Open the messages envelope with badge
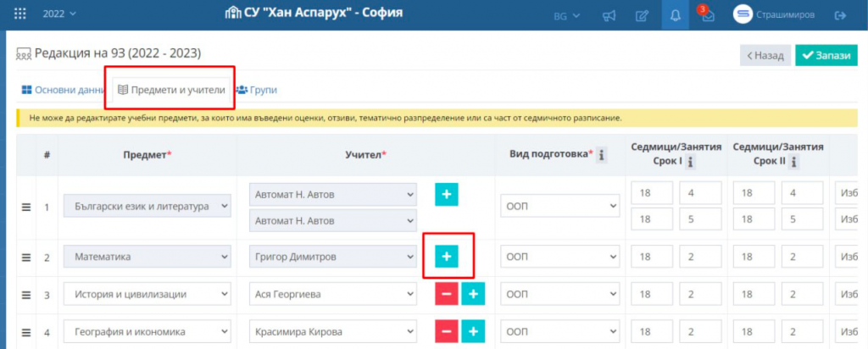This screenshot has height=349, width=868. coord(707,15)
